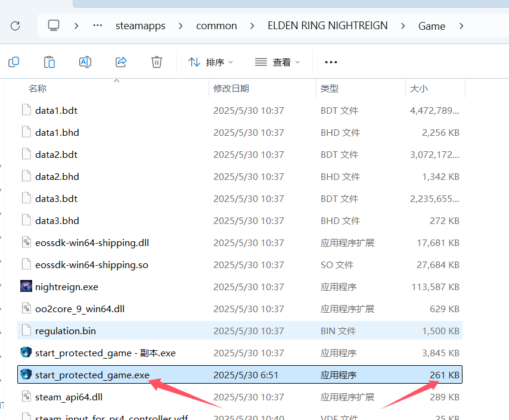Open the three-dot more options menu

331,62
